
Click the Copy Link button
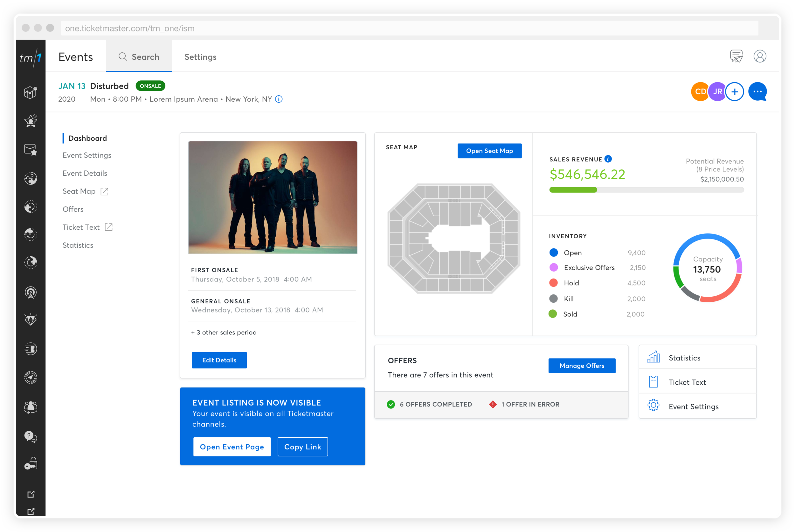(x=303, y=447)
